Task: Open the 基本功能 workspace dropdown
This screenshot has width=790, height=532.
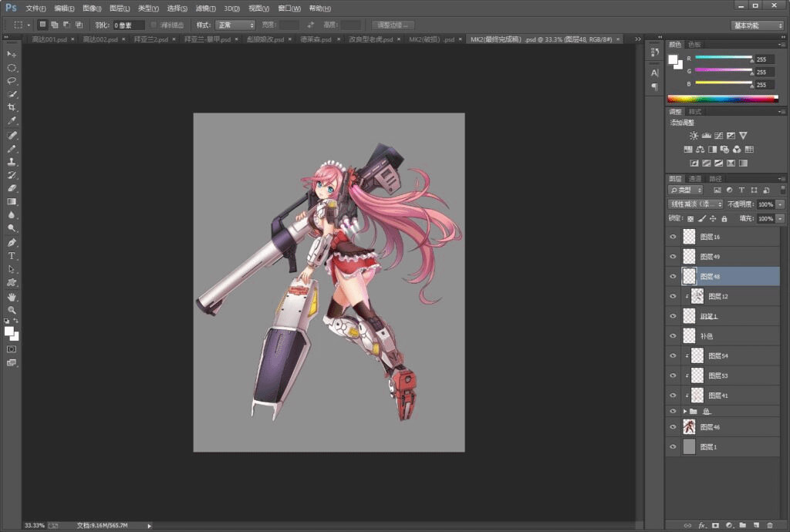Action: coord(758,25)
